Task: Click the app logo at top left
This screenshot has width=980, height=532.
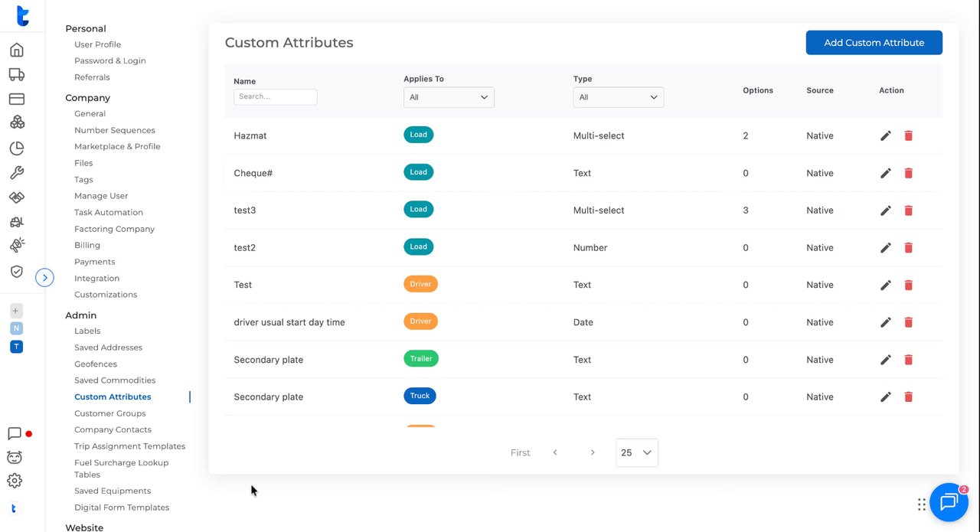Action: pyautogui.click(x=22, y=15)
